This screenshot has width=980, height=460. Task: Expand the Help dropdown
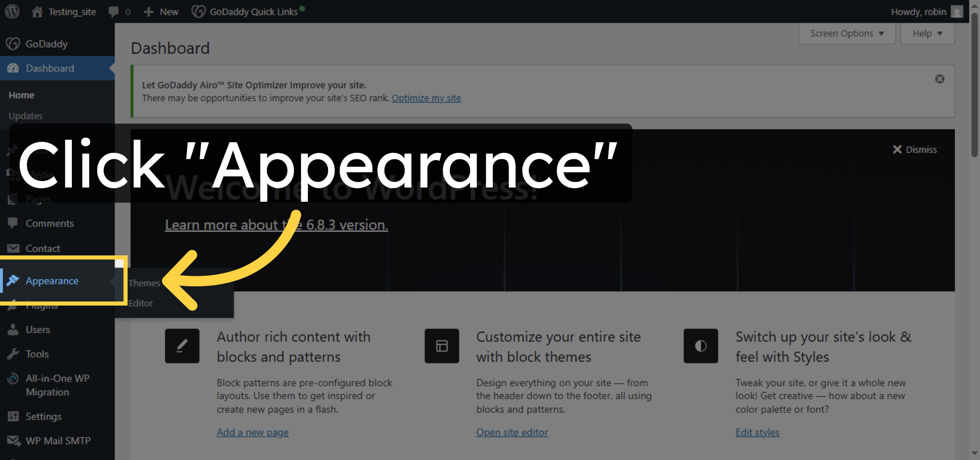tap(927, 33)
